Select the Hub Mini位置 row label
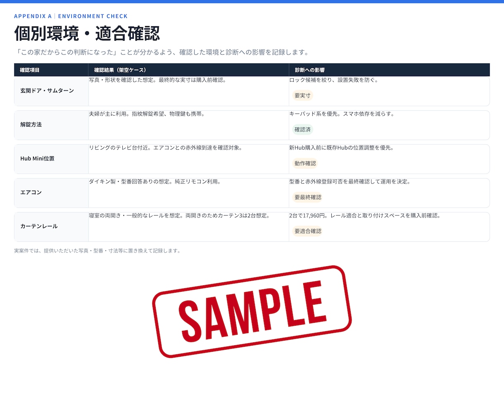Image resolution: width=504 pixels, height=420 pixels. point(37,158)
